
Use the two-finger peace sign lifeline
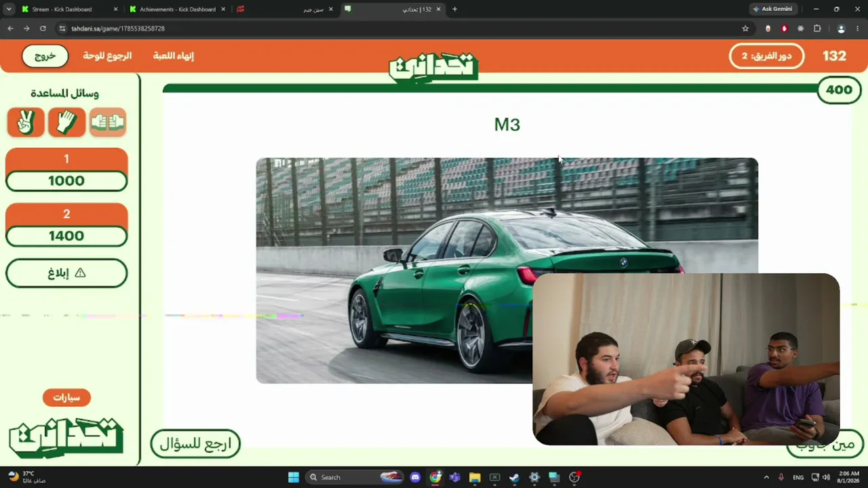click(26, 123)
